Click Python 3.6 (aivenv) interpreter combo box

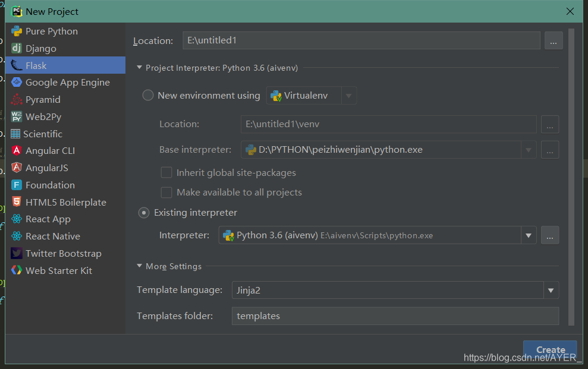(378, 235)
